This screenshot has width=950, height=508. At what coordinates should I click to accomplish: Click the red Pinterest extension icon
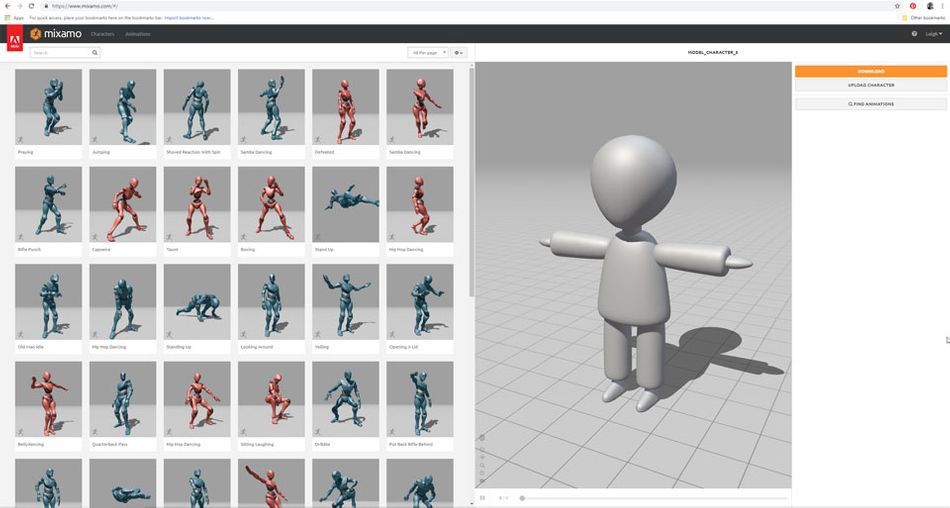click(913, 6)
